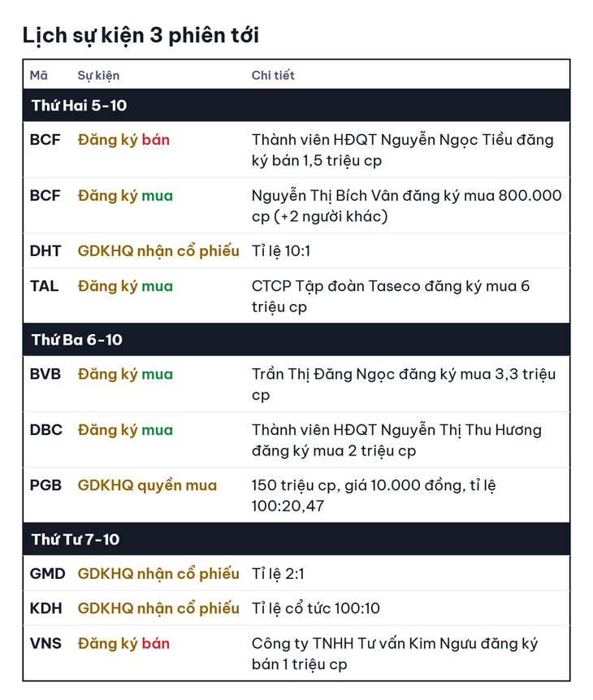Click the Mã column header
The width and height of the screenshot is (593, 700).
tap(39, 76)
